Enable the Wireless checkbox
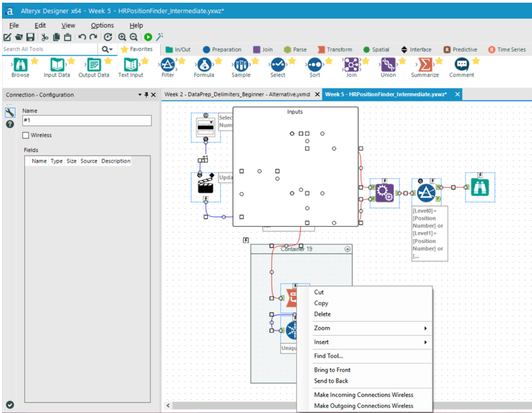This screenshot has height=413, width=532. [26, 135]
